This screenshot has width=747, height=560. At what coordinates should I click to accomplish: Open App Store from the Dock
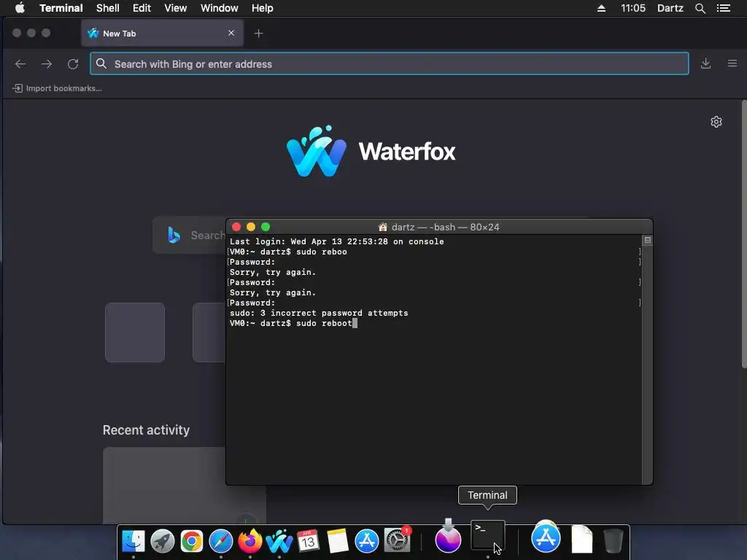point(367,541)
